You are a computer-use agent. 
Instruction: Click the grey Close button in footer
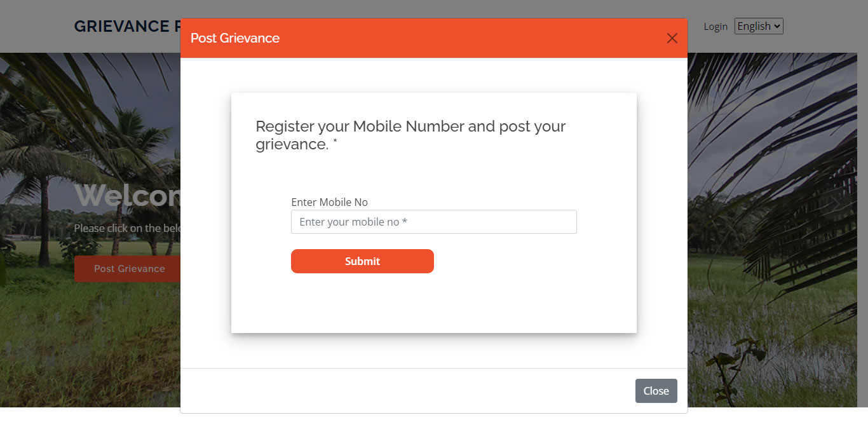656,391
